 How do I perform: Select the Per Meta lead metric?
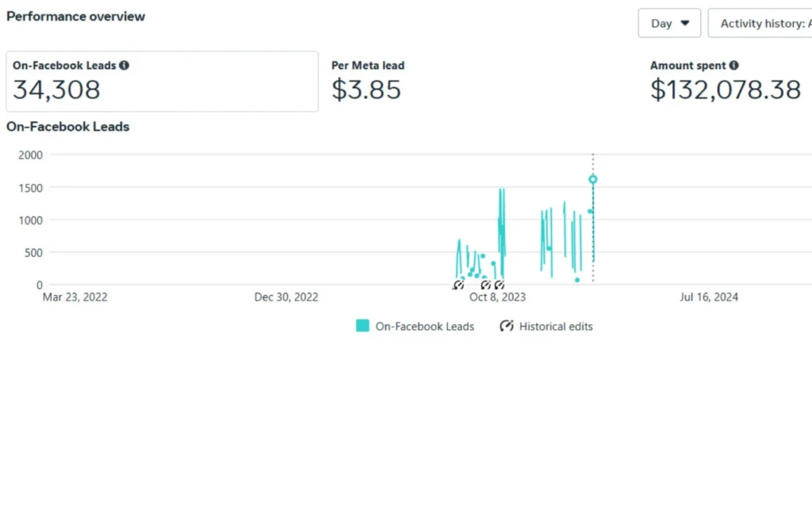(x=367, y=82)
